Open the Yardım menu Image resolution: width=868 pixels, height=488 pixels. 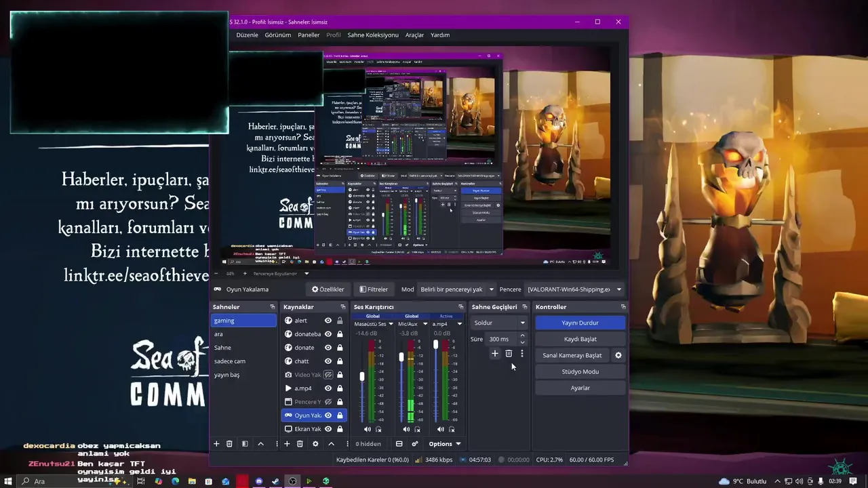440,35
